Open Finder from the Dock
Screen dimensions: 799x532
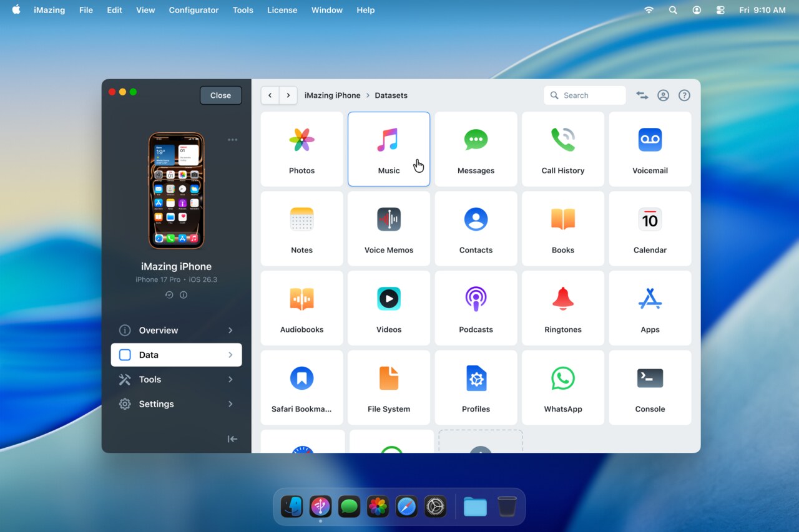(292, 506)
